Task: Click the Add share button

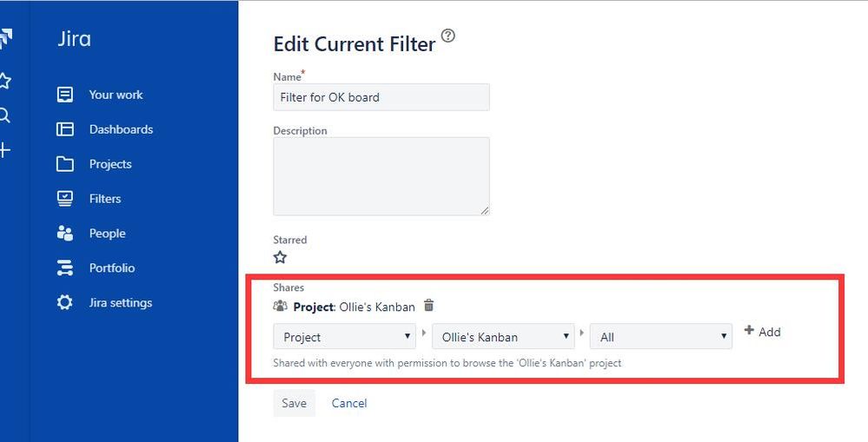Action: pos(762,332)
